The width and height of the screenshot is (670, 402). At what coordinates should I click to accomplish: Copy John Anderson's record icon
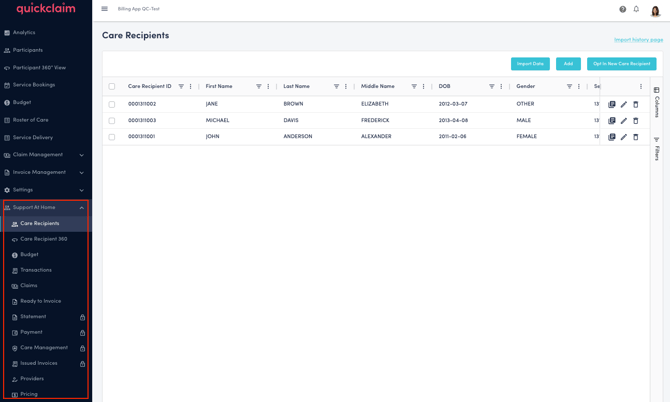612,137
